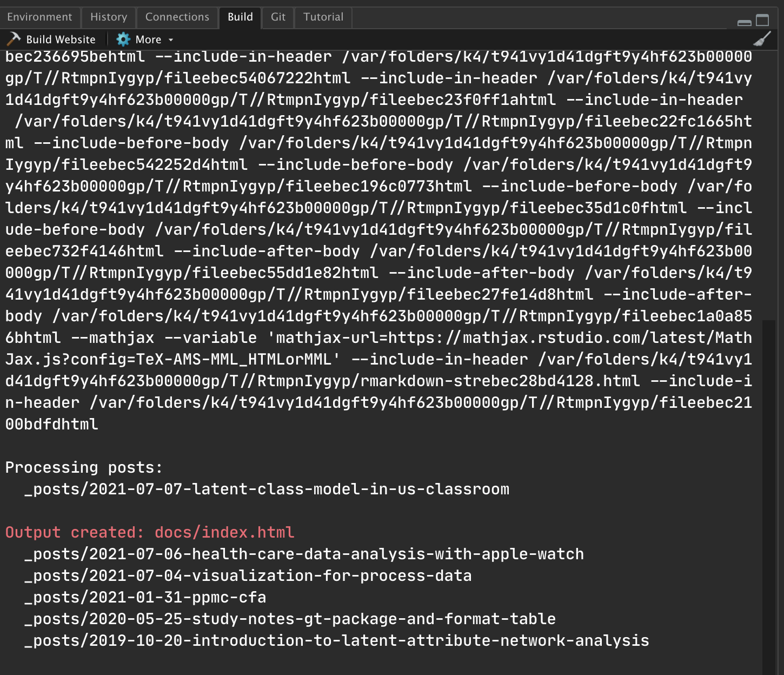784x675 pixels.
Task: Switch to the Environment tab
Action: coord(39,17)
